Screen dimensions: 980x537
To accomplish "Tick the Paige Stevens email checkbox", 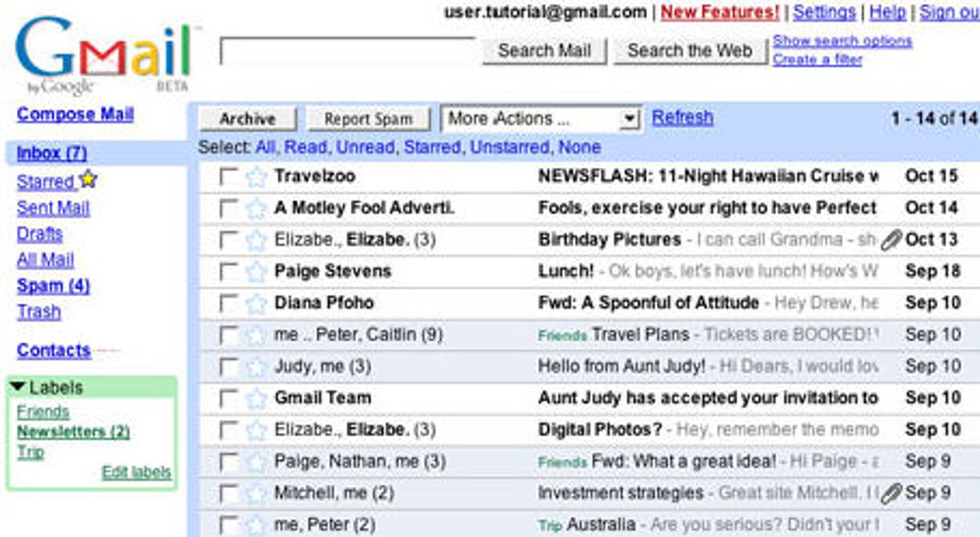I will (x=229, y=272).
